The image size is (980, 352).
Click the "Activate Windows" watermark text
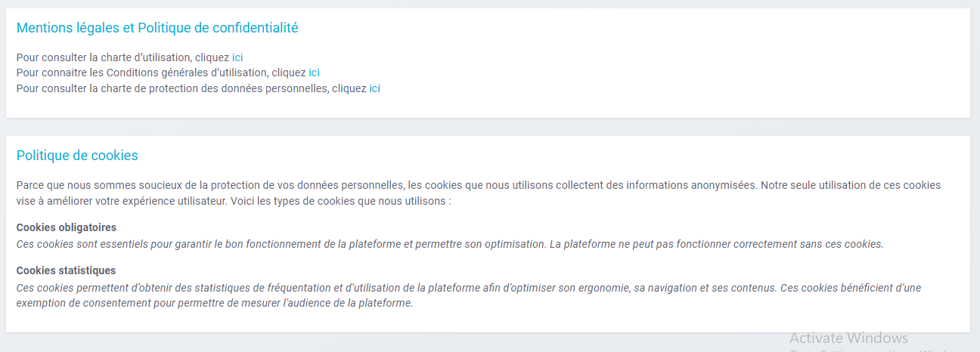848,338
